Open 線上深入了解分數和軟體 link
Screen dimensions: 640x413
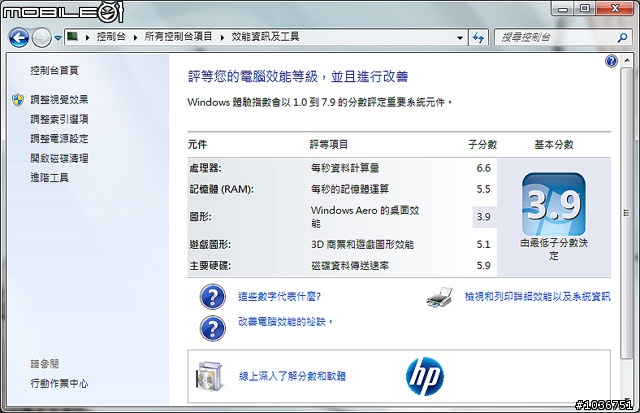pyautogui.click(x=292, y=376)
